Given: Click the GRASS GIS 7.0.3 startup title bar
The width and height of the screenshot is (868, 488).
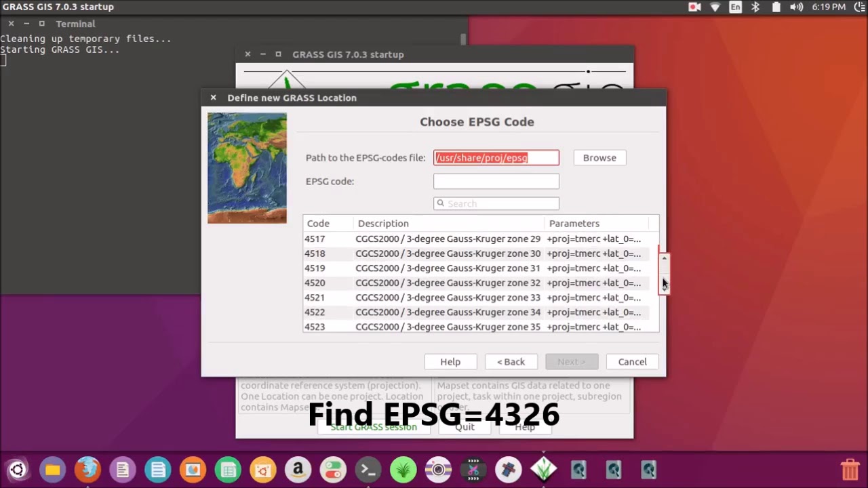Looking at the screenshot, I should pos(434,54).
